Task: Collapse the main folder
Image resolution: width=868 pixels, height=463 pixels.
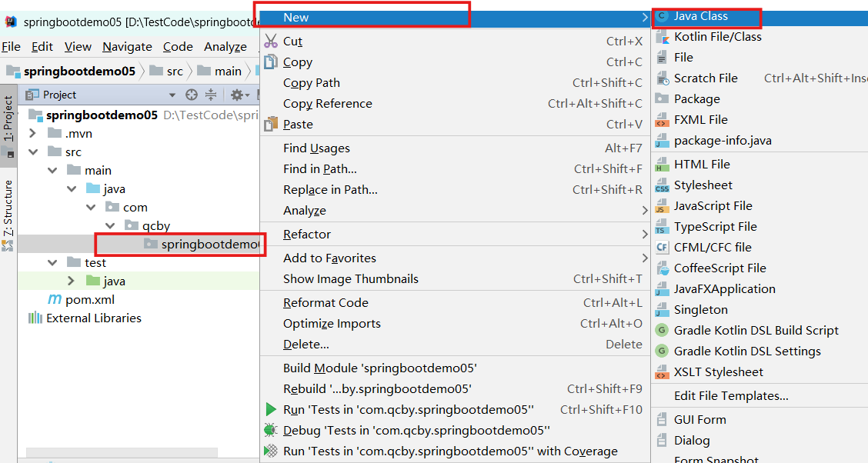Action: (52, 171)
